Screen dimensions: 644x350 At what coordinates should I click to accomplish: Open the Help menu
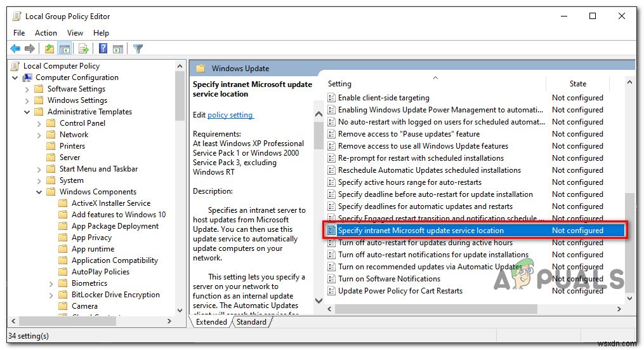101,33
